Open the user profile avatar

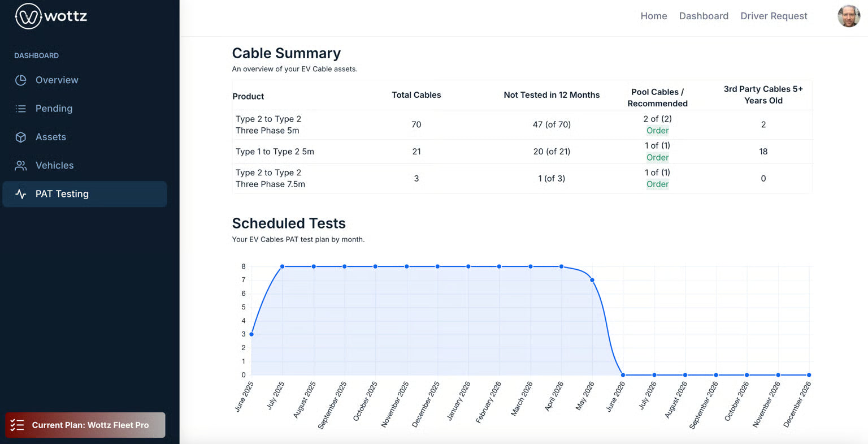[848, 16]
